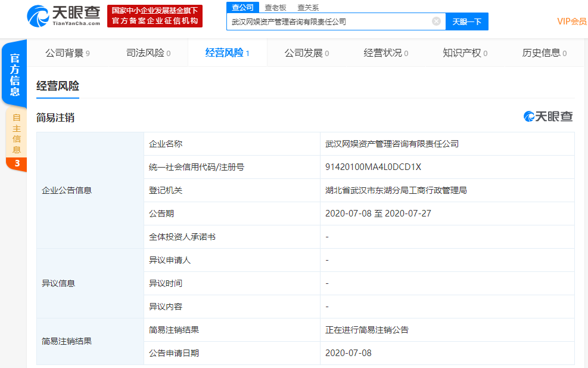Select the 查关系 search tab

(x=308, y=8)
